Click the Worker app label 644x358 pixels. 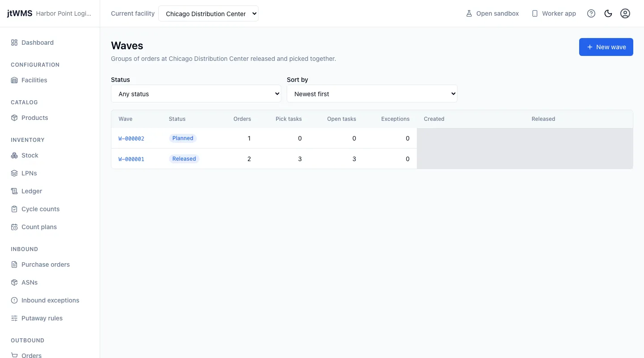(559, 13)
